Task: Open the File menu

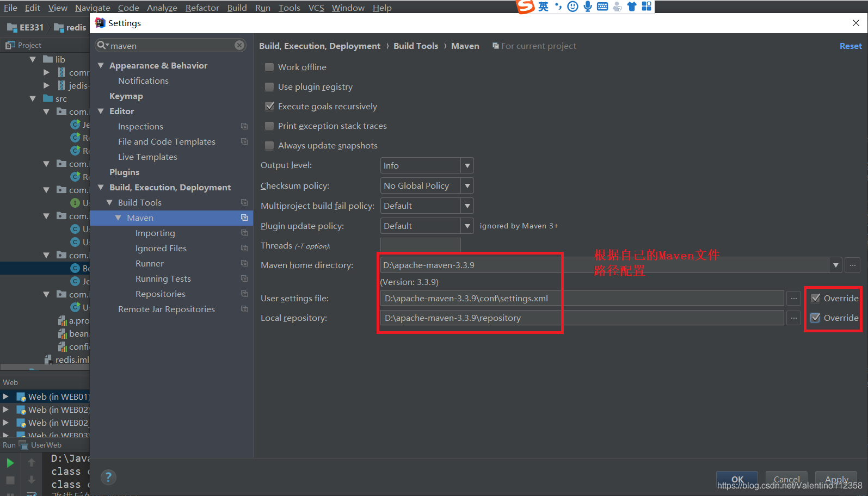Action: pos(10,8)
